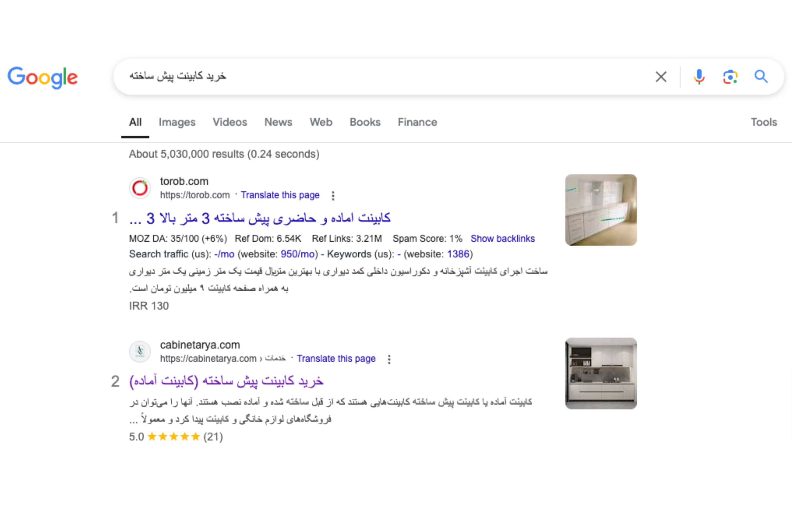Click inside the search input field

tap(373, 77)
